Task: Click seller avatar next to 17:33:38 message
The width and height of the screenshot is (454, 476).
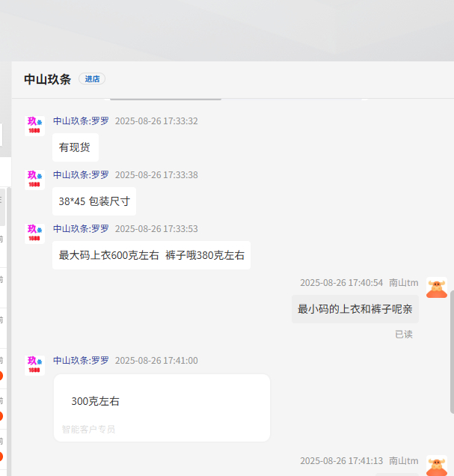Action: click(34, 179)
